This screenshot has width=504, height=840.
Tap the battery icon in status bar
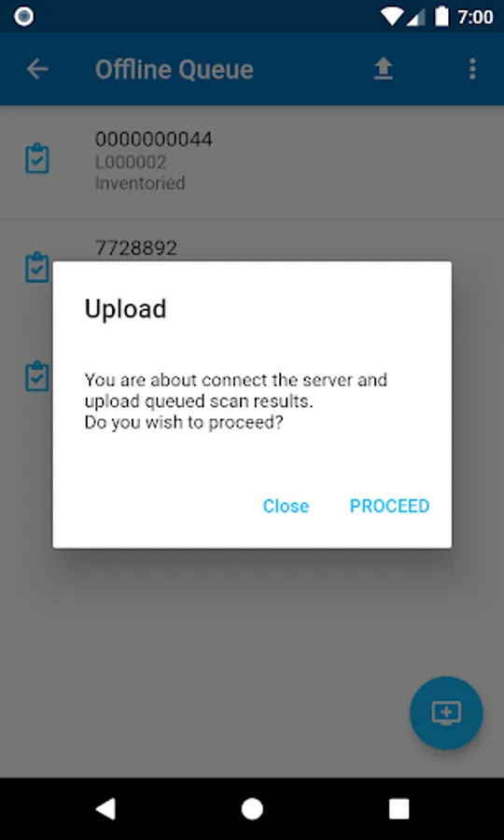coord(441,17)
